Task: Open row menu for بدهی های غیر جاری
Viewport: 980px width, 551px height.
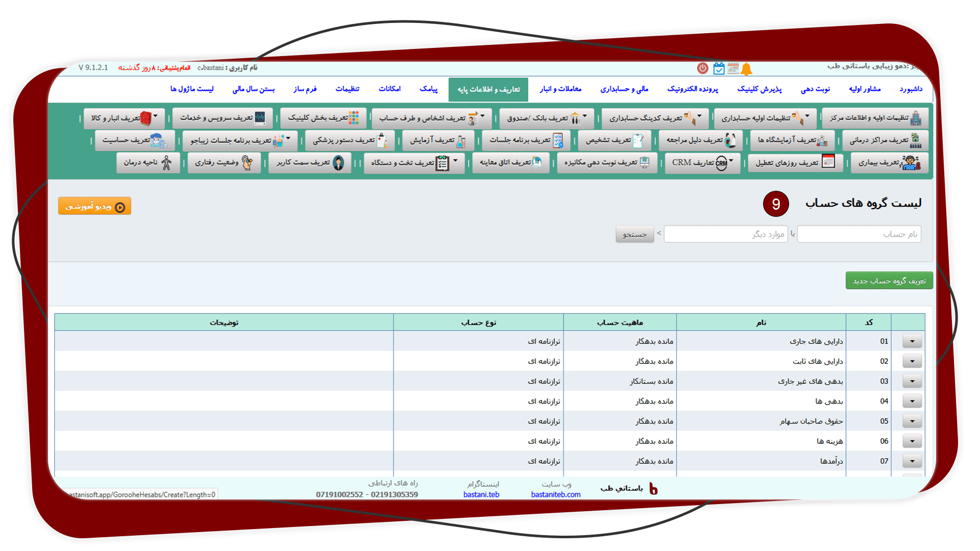Action: click(912, 381)
